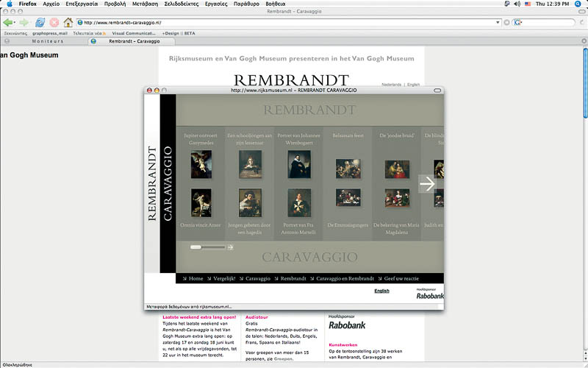Click the Jupiter ontvoert Ganymedes painting thumbnail

pos(201,164)
